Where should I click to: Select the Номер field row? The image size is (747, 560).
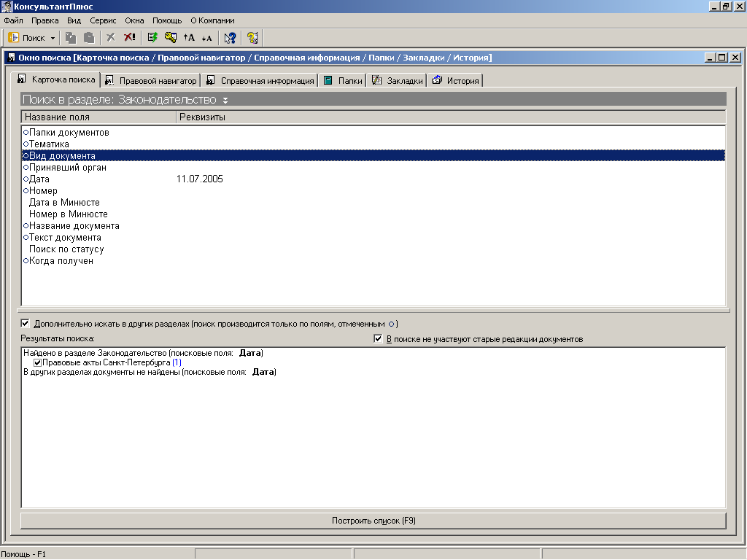point(373,191)
